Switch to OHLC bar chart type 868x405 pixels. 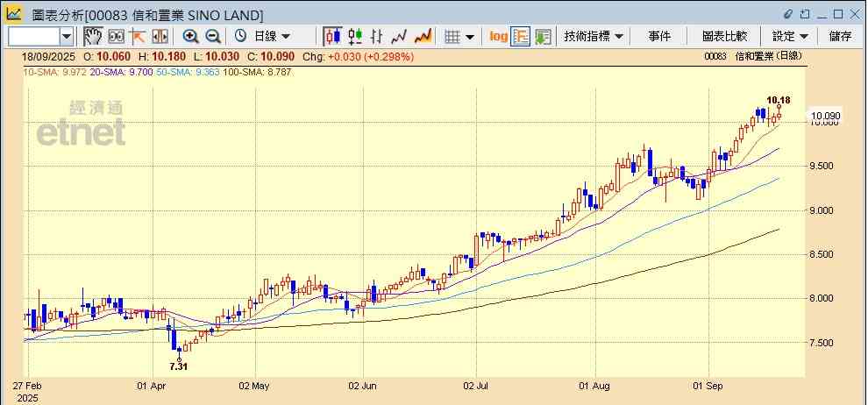(377, 37)
